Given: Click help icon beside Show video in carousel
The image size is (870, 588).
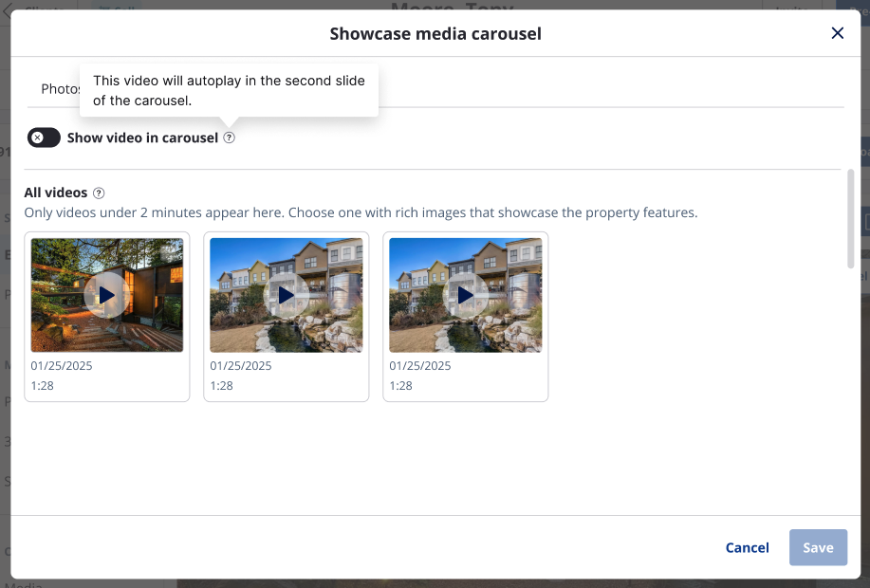Looking at the screenshot, I should [229, 138].
